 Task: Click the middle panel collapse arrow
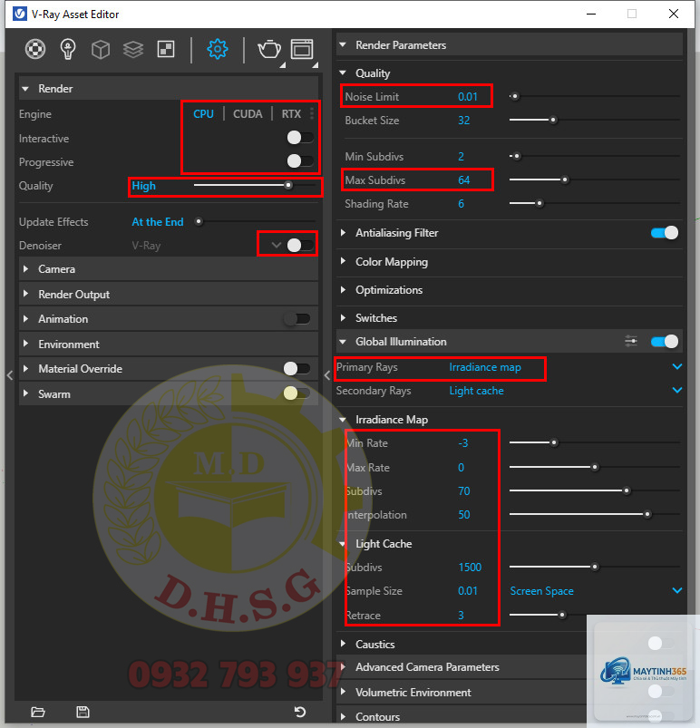[327, 375]
